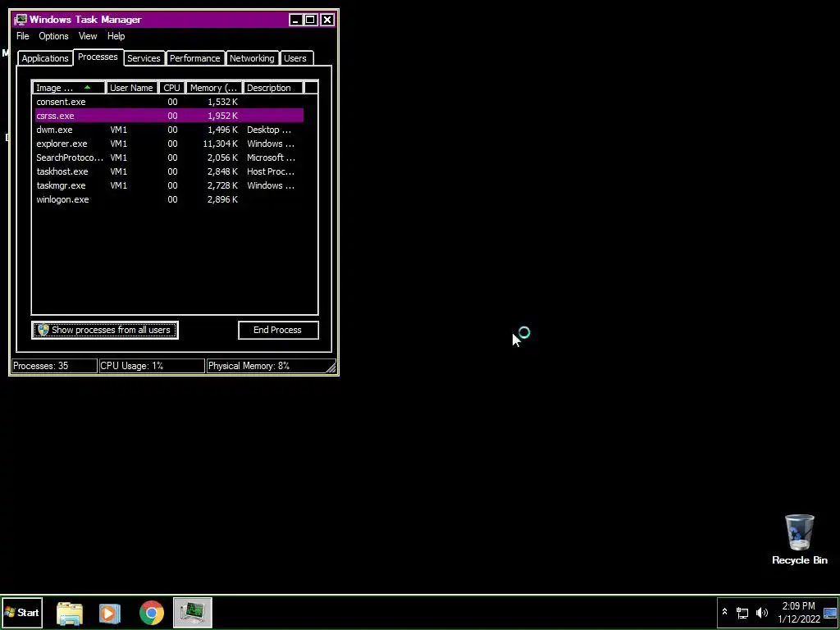Switch to the Users tab
The height and width of the screenshot is (630, 840).
(295, 58)
